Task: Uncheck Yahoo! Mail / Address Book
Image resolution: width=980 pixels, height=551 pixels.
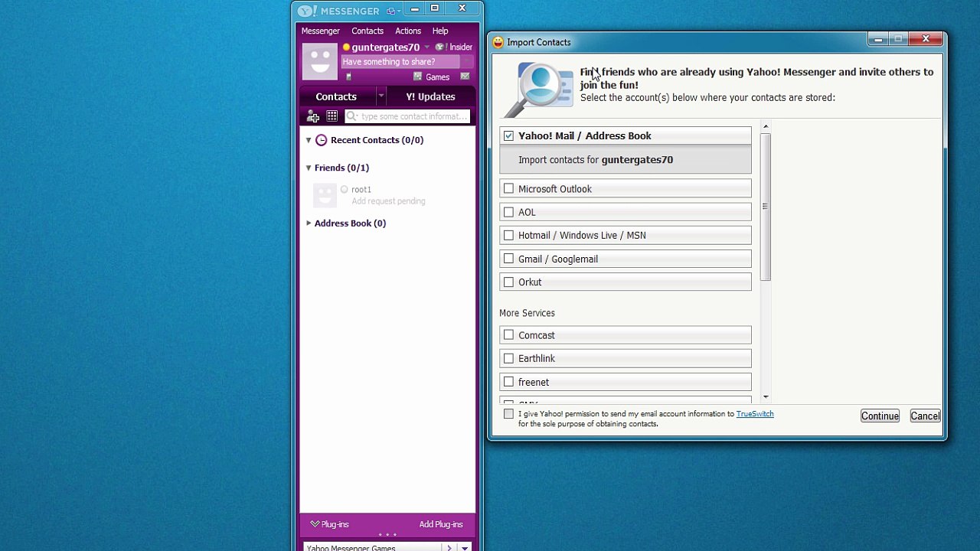Action: click(508, 135)
